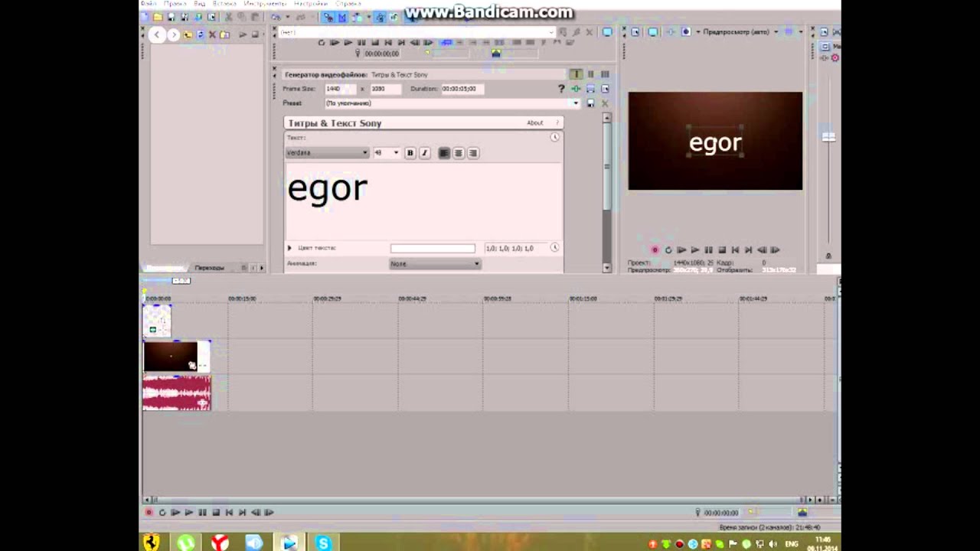Open the Инструменты menu
This screenshot has width=980, height=551.
pos(265,4)
